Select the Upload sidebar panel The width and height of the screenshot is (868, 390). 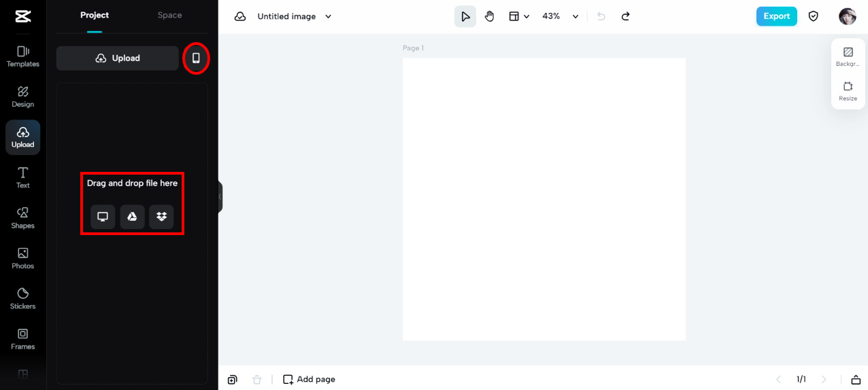[23, 137]
